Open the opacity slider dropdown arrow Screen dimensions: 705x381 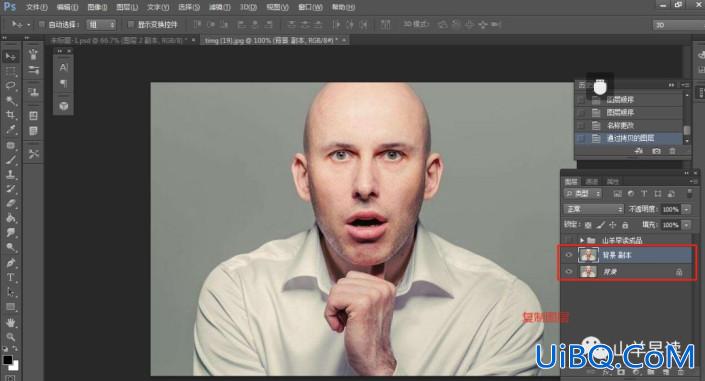pos(687,209)
